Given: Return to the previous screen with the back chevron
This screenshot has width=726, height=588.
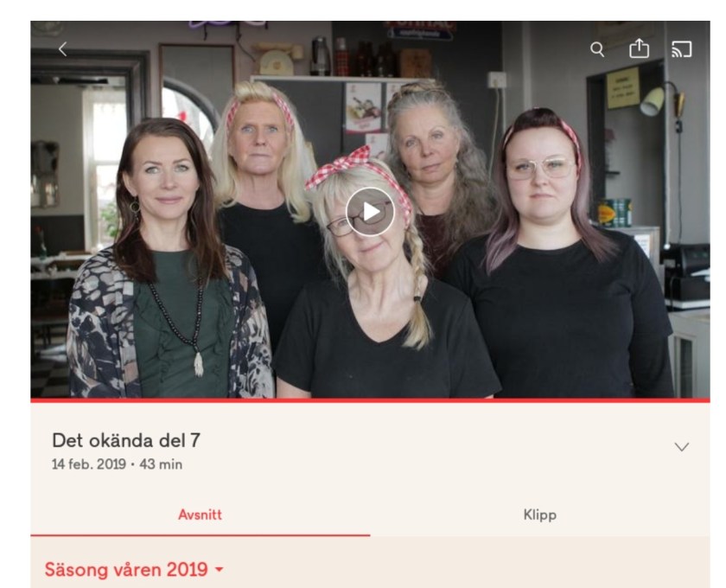Looking at the screenshot, I should click(x=63, y=49).
